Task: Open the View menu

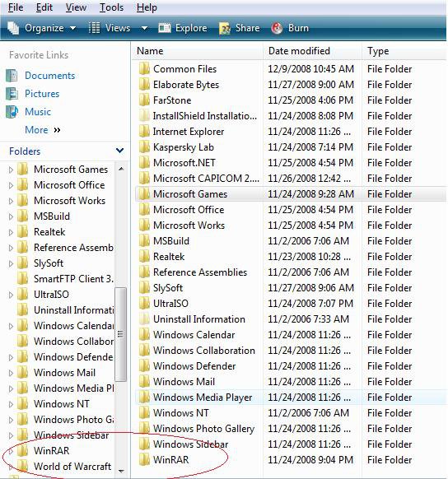Action: pos(76,7)
